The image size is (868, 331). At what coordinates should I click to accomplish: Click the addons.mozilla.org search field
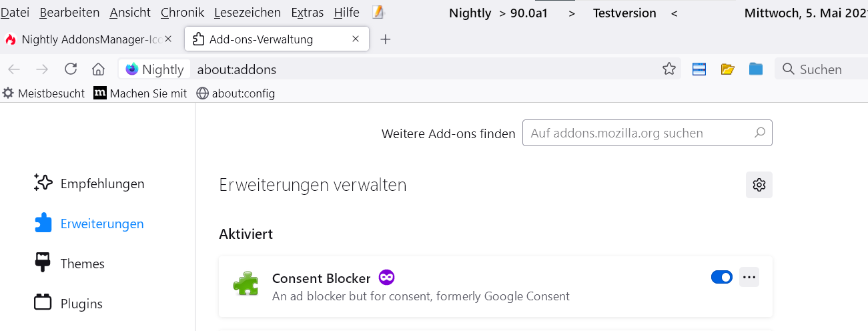[640, 133]
